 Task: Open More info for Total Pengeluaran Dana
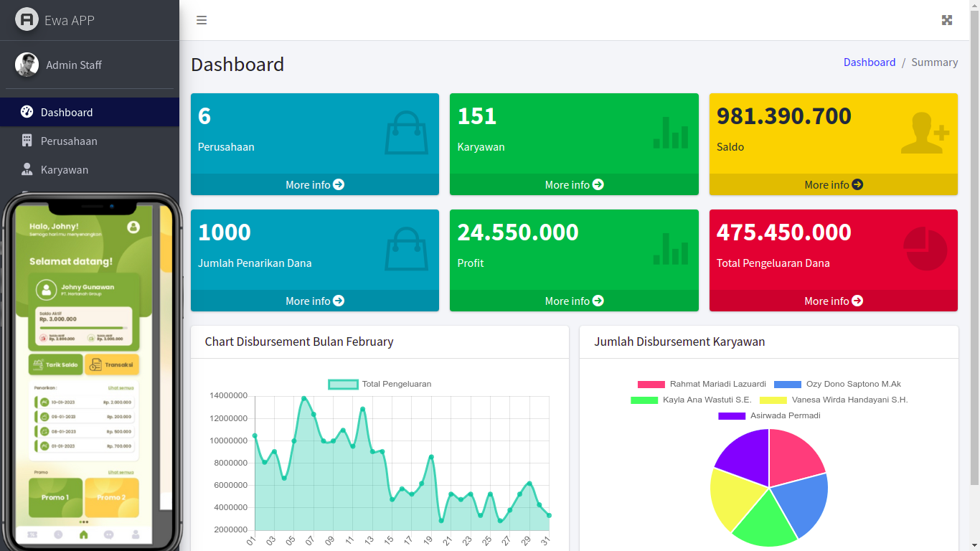coord(834,301)
